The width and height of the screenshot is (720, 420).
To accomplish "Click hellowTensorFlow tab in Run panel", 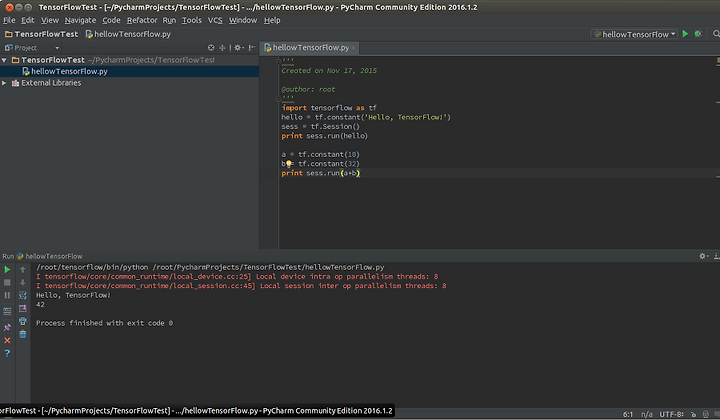I will coord(50,256).
